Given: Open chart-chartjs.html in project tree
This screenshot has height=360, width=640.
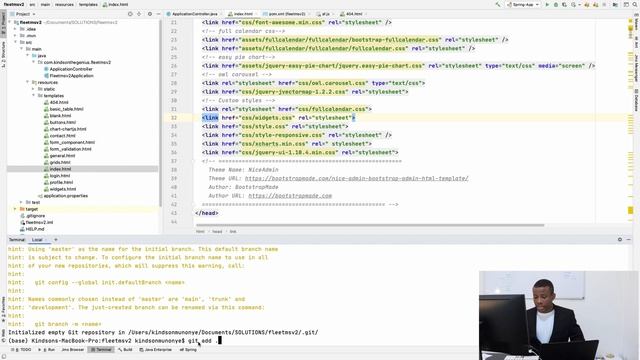Looking at the screenshot, I should click(x=65, y=129).
